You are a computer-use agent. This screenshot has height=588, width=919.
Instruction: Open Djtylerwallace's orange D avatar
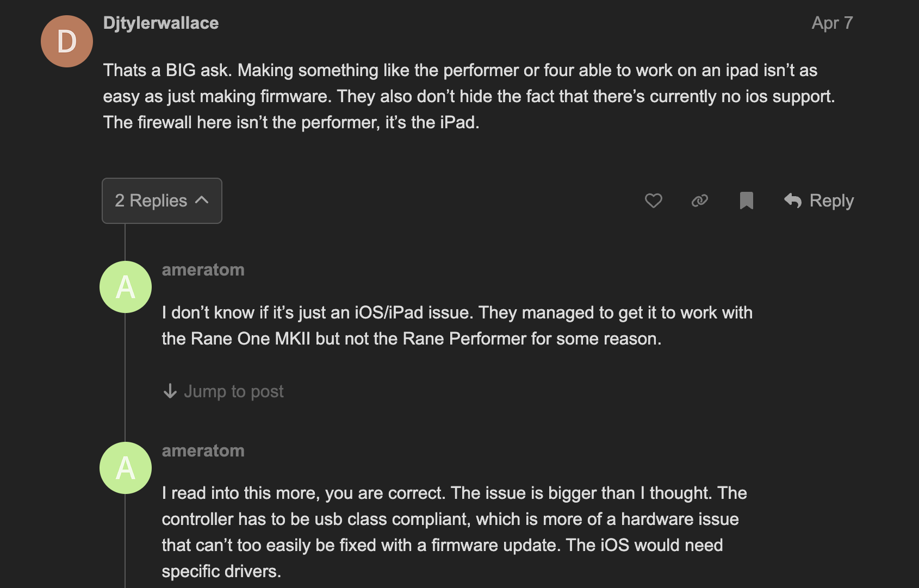[67, 41]
